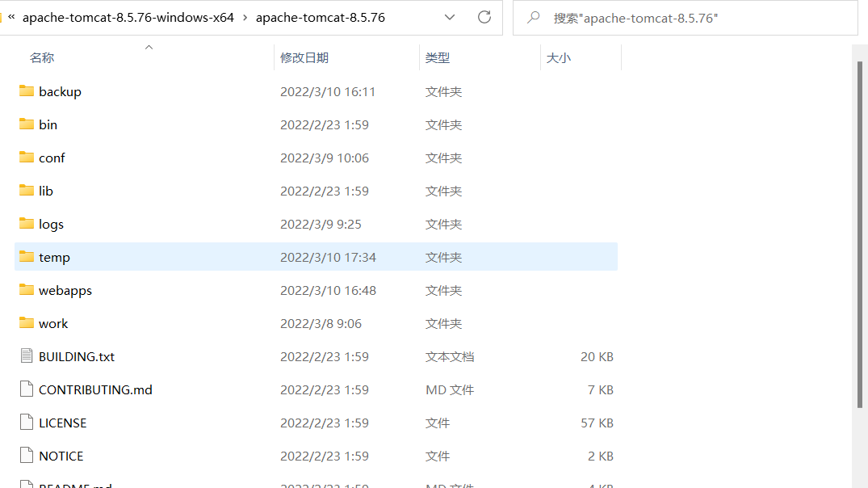Sort files by the 修改日期 column
Screen dimensions: 868x488
coord(304,57)
